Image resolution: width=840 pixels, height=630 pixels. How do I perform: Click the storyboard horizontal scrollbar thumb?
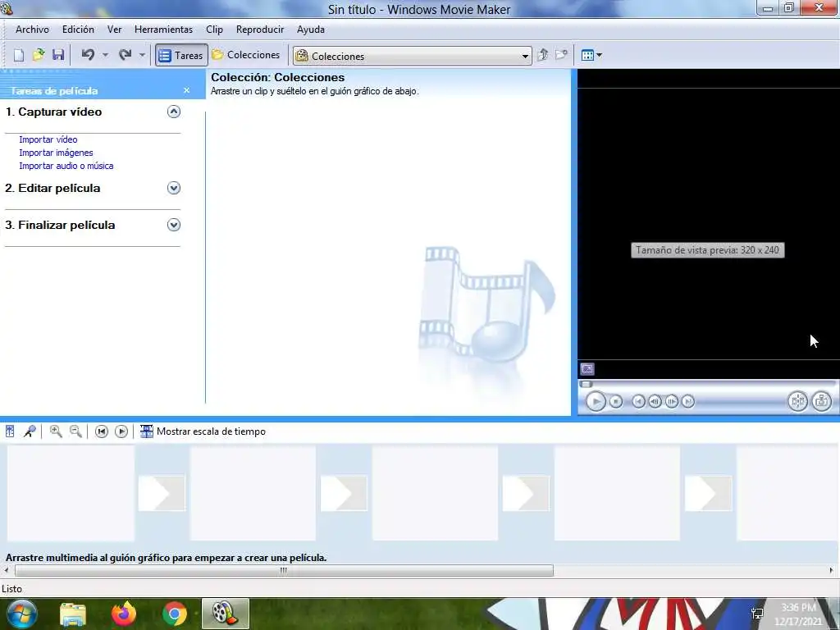coord(284,571)
